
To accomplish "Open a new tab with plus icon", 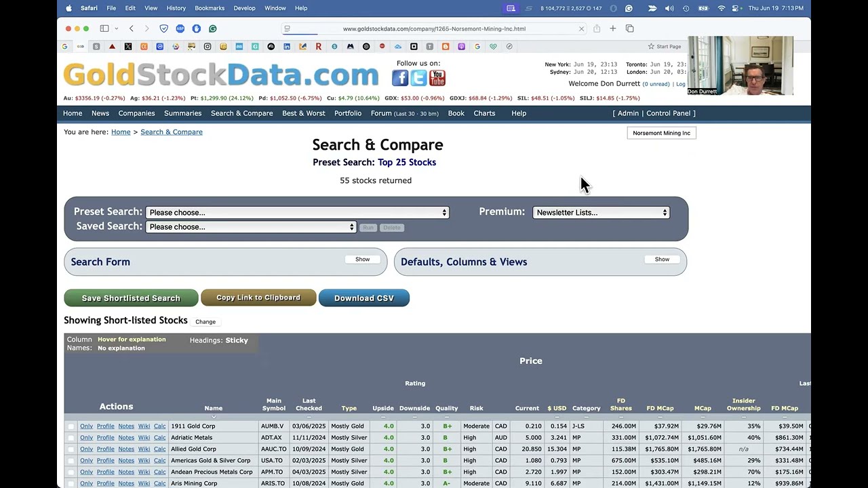I will [613, 28].
